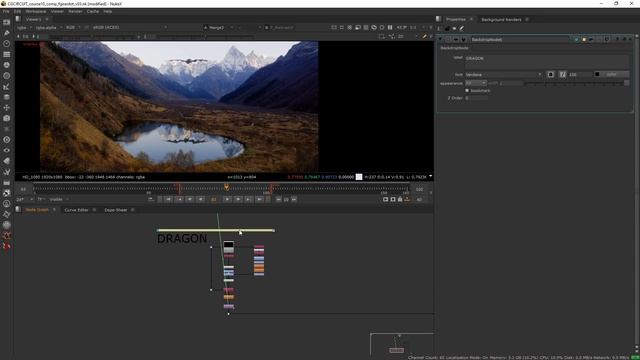Open the appearance dropdown in Properties
This screenshot has height=360, width=640.
click(476, 83)
